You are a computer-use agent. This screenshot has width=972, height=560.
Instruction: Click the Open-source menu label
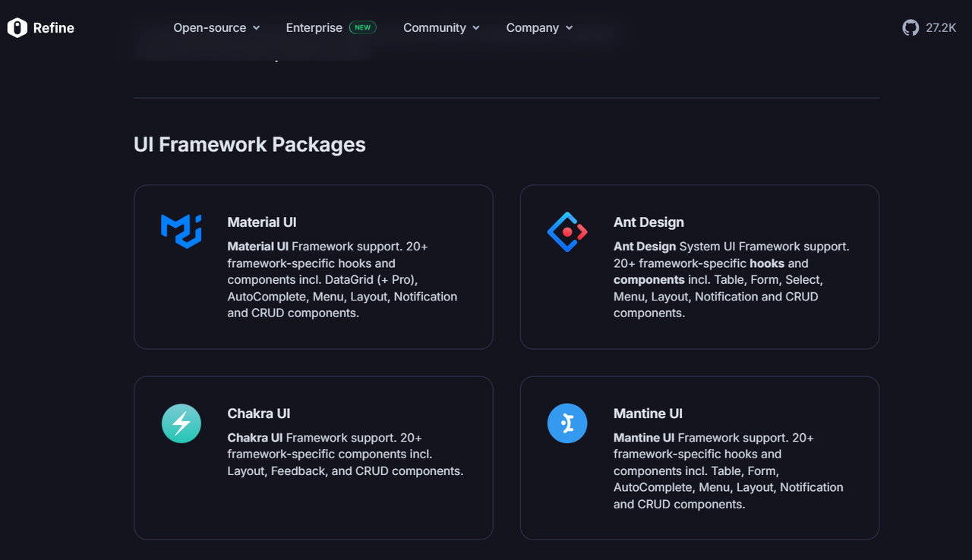[x=210, y=27]
